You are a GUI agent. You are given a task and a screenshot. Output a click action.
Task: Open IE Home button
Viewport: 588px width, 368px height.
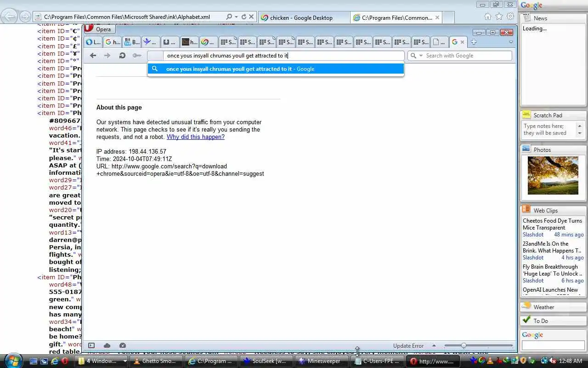pyautogui.click(x=487, y=17)
